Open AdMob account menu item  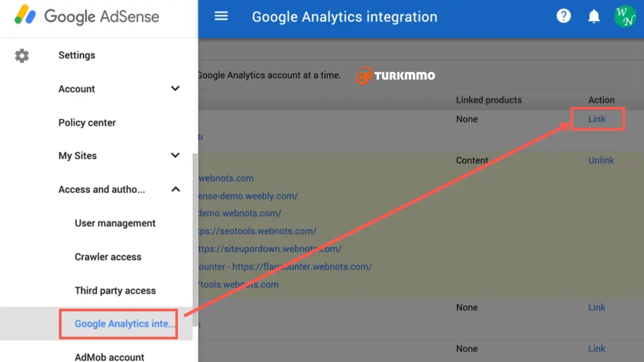[109, 357]
